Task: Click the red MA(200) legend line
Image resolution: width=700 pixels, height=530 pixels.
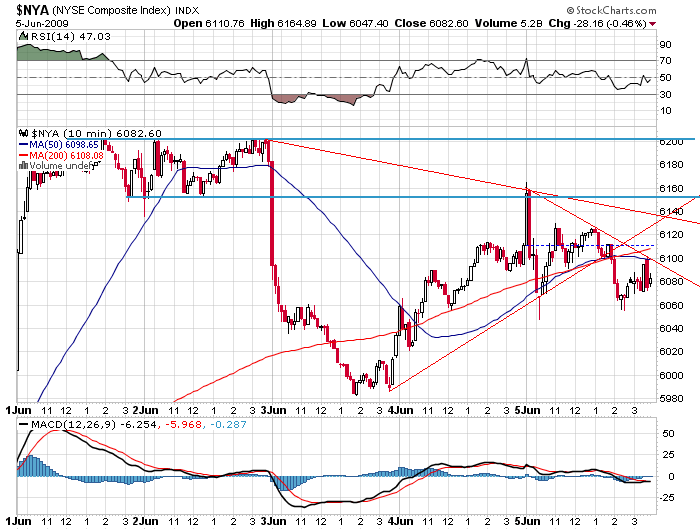Action: [24, 155]
